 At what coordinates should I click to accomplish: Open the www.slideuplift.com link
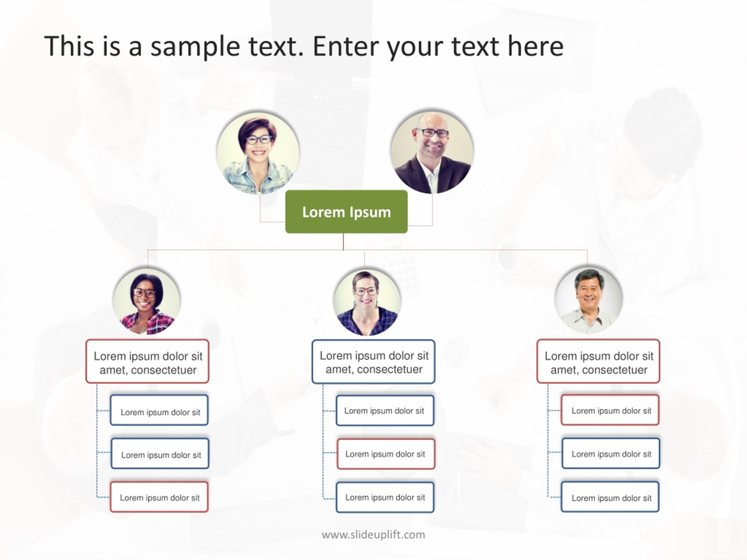point(373,535)
